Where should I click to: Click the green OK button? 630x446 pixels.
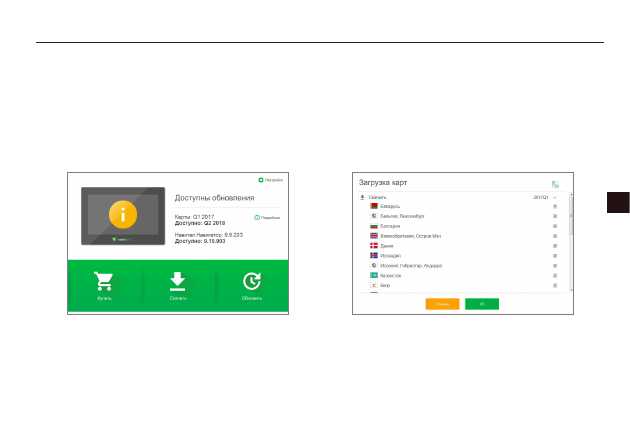click(482, 304)
